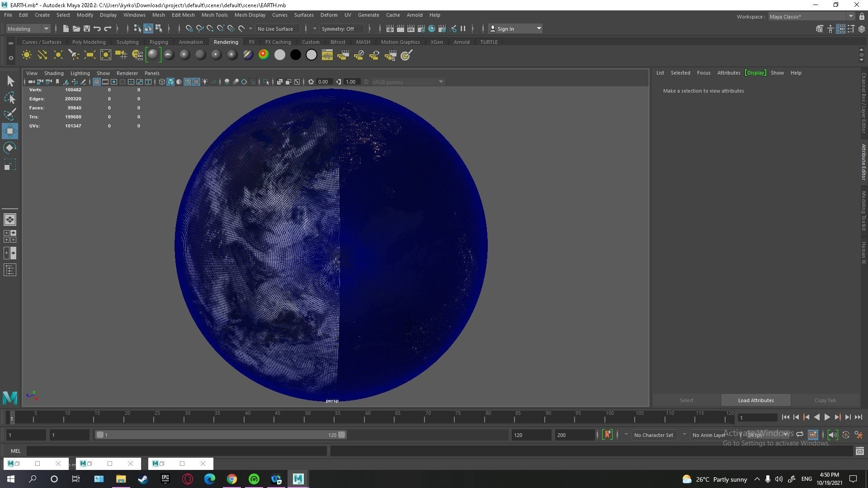Toggle snap to grids

point(189,28)
